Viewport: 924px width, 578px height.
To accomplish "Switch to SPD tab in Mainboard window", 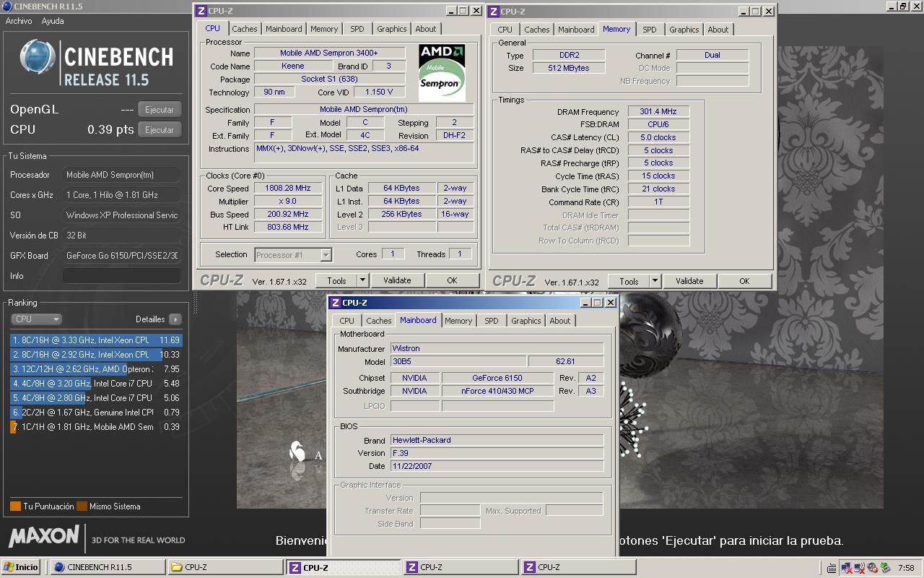I will pyautogui.click(x=492, y=321).
